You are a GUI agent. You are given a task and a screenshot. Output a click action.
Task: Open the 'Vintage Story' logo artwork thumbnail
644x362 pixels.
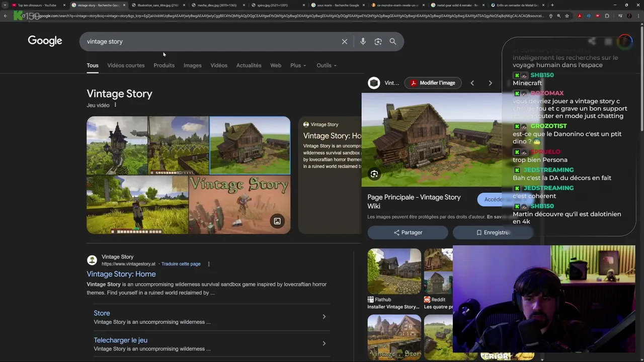(239, 205)
